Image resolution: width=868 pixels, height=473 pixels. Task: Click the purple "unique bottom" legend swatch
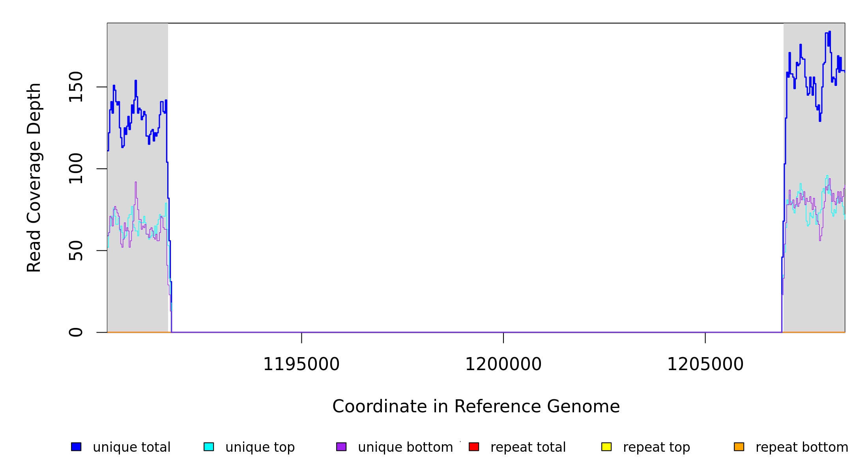click(x=341, y=447)
